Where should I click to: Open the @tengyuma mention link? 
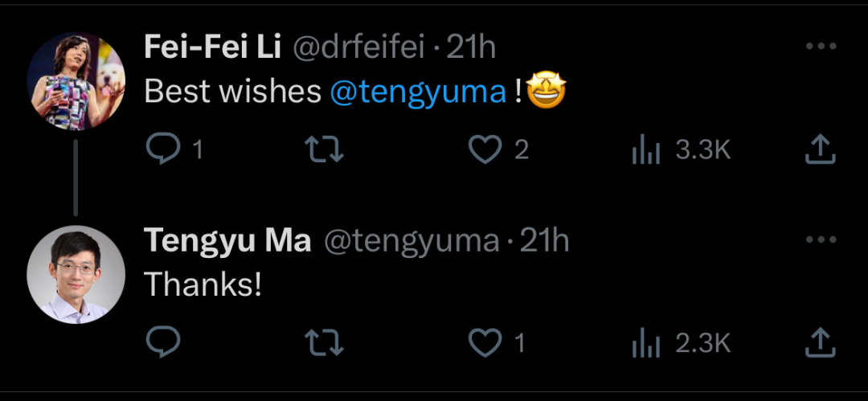(x=418, y=92)
